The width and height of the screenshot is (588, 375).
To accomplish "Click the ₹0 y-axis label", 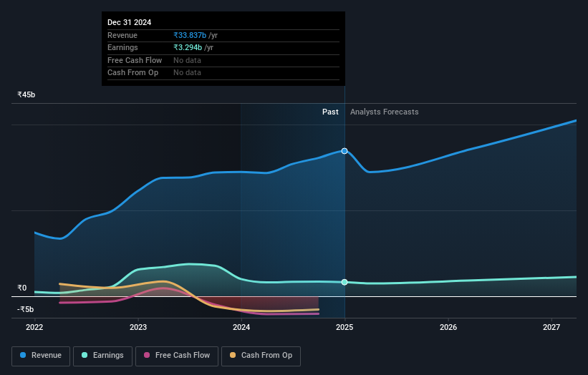I will click(x=22, y=288).
